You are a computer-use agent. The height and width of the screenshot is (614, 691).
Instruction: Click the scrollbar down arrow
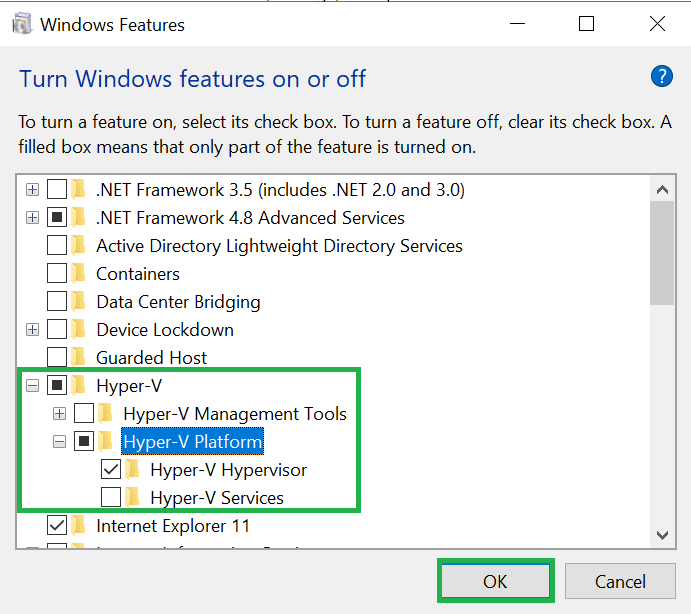[x=661, y=536]
